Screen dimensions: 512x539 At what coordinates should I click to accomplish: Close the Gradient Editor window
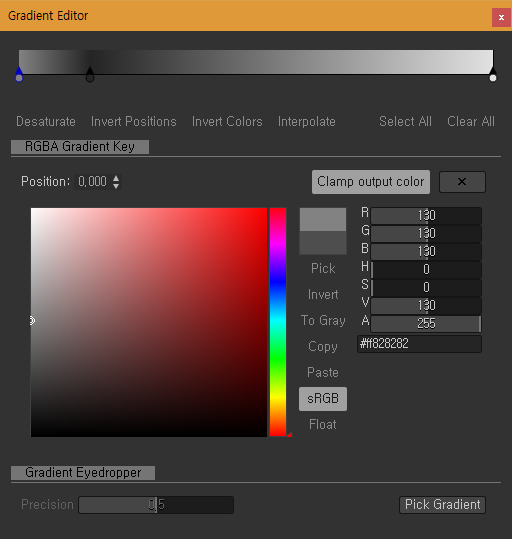click(x=501, y=17)
